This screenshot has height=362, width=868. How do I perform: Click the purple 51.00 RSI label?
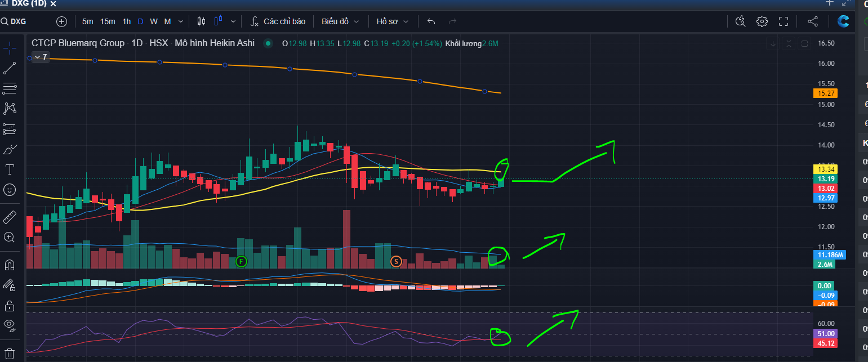826,333
